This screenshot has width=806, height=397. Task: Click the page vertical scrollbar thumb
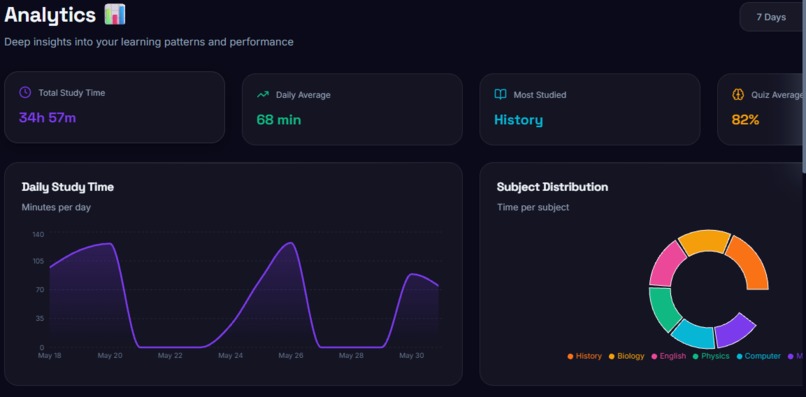(x=804, y=87)
